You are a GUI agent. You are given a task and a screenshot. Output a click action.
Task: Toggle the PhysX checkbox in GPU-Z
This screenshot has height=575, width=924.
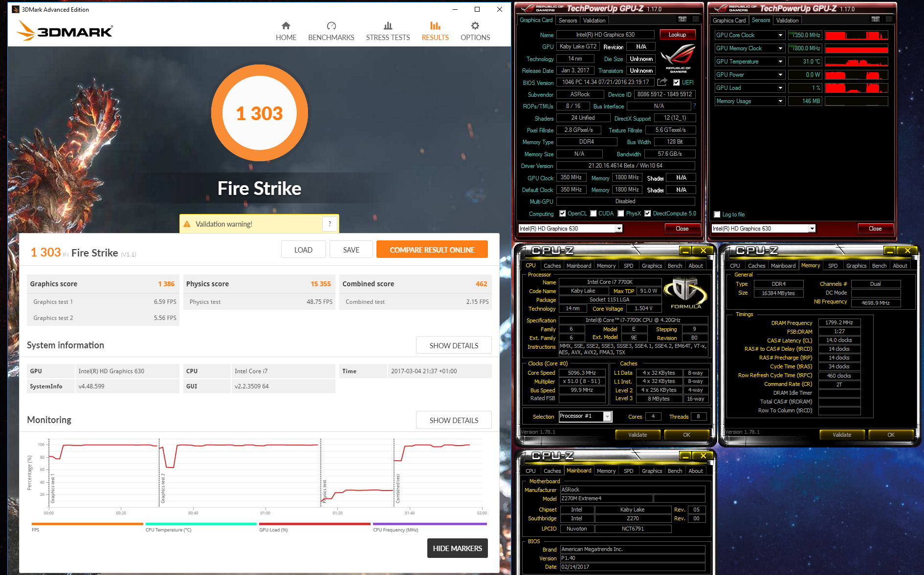click(621, 213)
